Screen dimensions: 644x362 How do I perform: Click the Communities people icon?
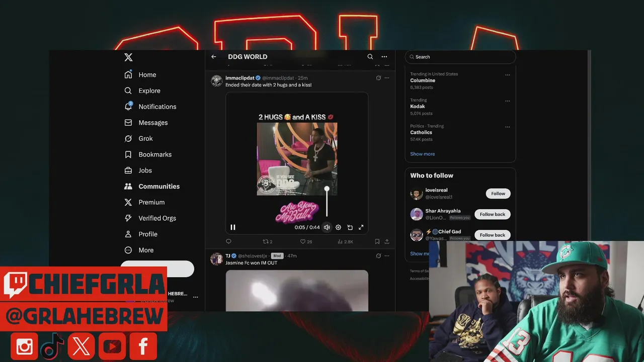point(128,186)
